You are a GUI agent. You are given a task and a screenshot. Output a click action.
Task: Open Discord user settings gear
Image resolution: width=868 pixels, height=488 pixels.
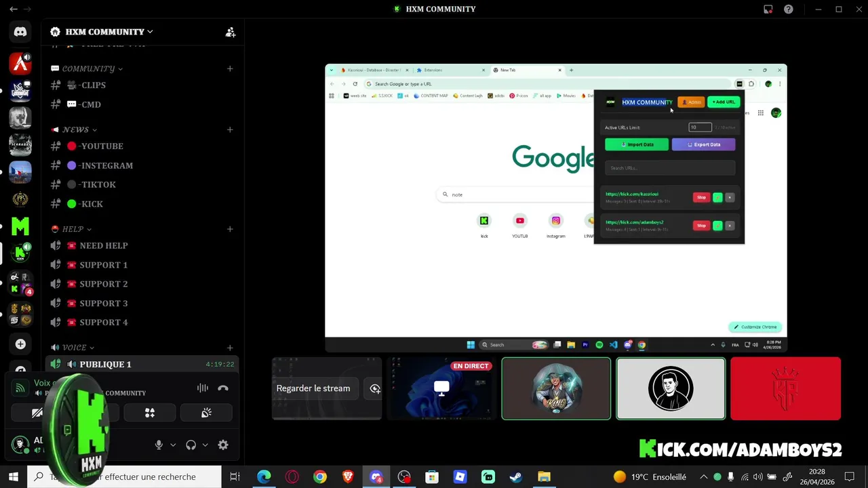[x=223, y=445]
